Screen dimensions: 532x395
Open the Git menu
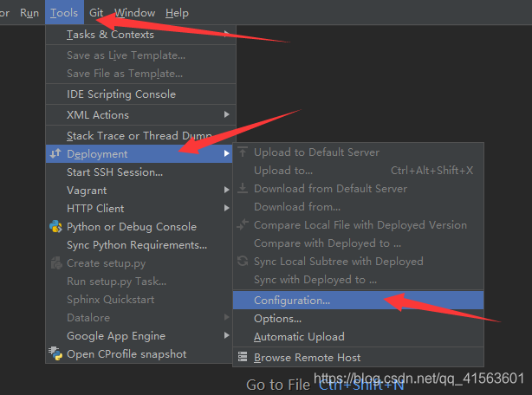point(96,13)
